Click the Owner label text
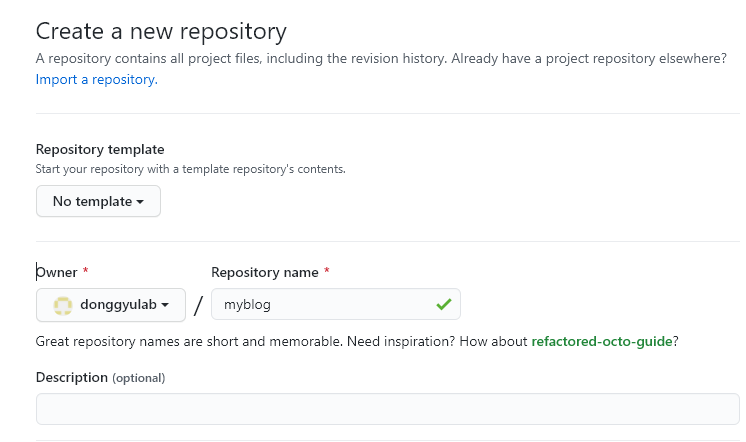 (x=56, y=272)
